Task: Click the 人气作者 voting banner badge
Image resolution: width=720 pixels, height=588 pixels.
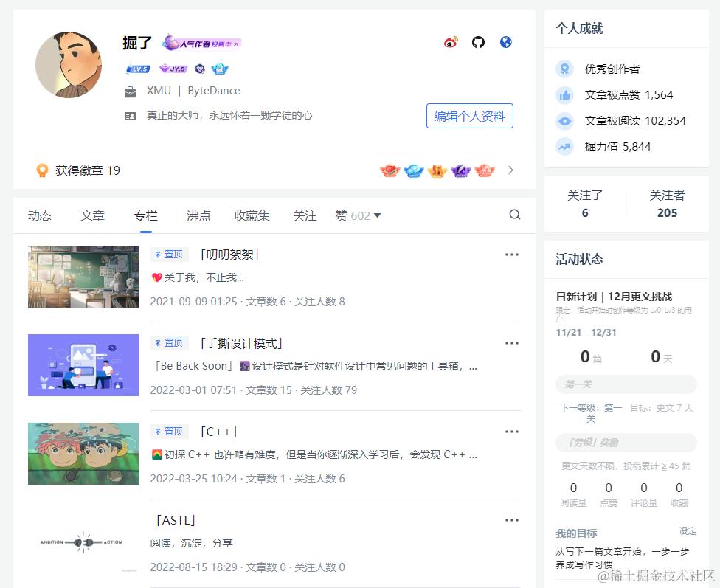Action: coord(201,44)
